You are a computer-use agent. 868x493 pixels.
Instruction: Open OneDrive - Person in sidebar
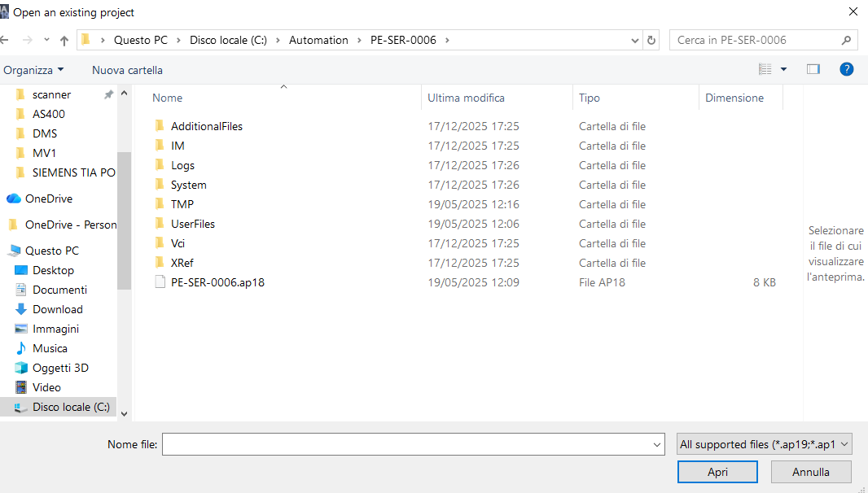coord(71,225)
